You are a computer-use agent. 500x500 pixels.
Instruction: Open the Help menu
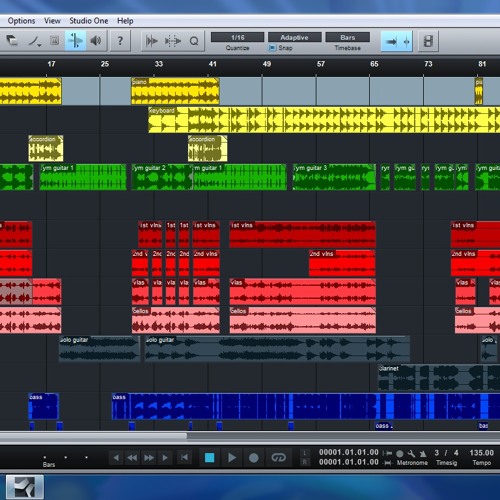[x=125, y=21]
